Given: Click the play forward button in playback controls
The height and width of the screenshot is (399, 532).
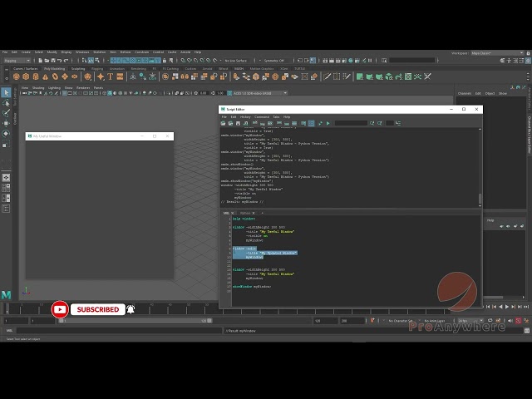Looking at the screenshot, I should 507,307.
